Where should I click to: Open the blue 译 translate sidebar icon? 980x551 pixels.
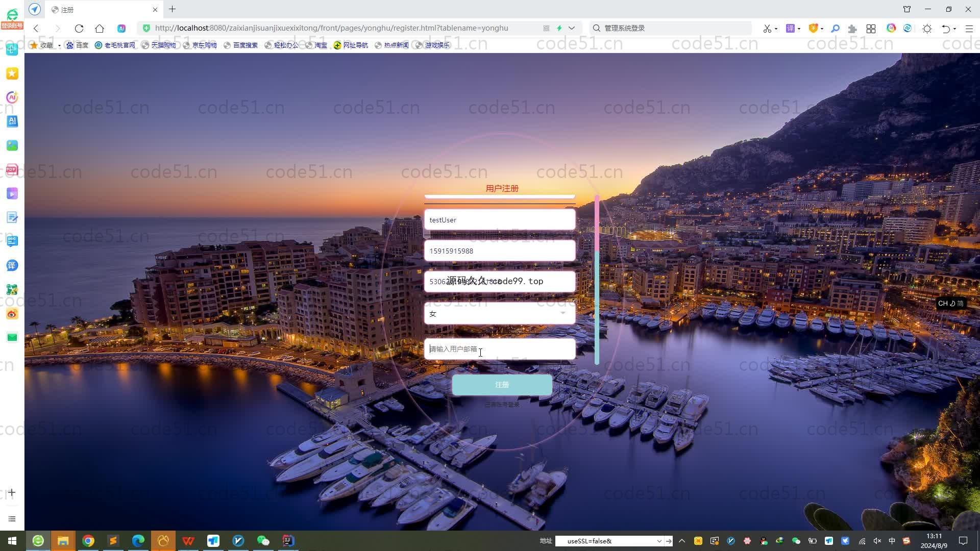click(x=12, y=265)
